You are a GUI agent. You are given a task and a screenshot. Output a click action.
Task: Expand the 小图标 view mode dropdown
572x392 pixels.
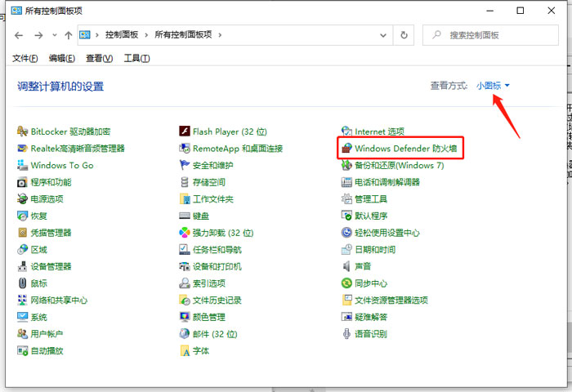point(493,86)
